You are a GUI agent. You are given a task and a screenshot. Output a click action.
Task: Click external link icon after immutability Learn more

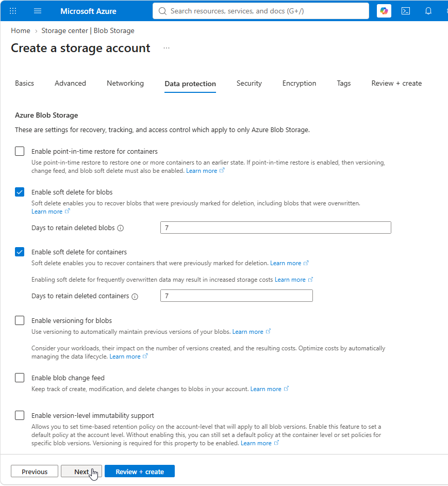(x=277, y=443)
